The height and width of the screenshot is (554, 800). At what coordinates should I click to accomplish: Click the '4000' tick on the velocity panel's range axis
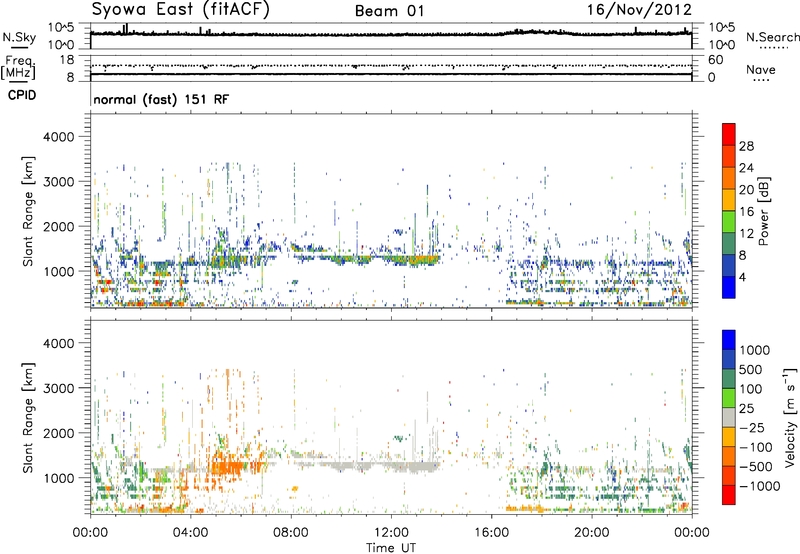point(58,343)
